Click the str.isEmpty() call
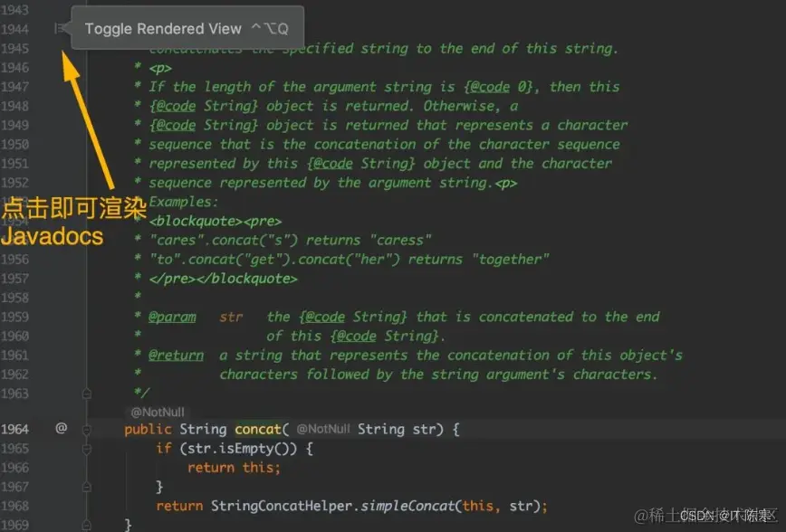This screenshot has height=532, width=786. click(x=242, y=449)
